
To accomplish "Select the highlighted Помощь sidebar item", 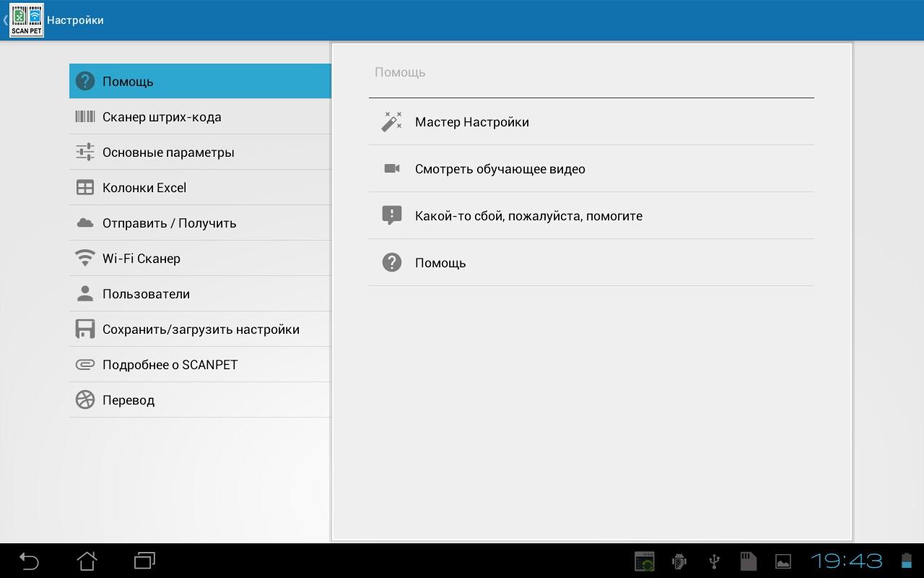I will tap(200, 81).
